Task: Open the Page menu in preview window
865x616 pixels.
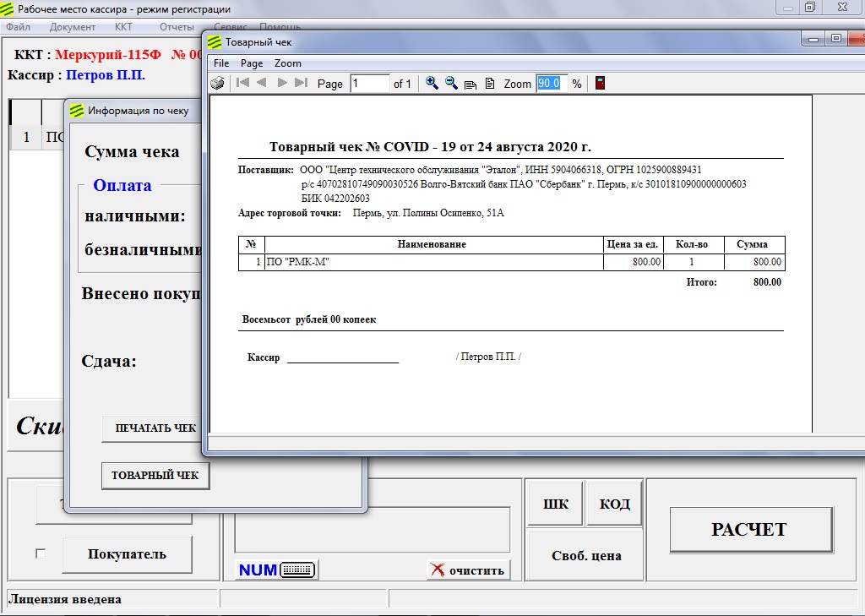Action: (252, 63)
